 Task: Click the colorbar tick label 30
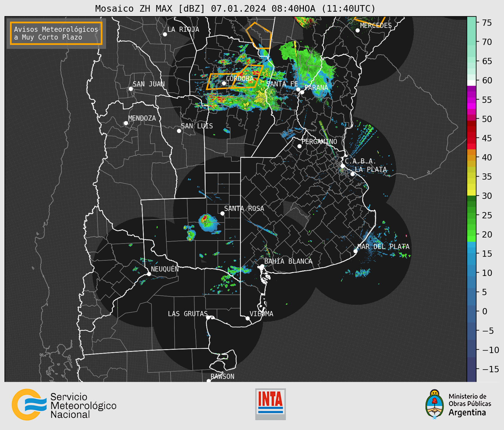tap(487, 196)
